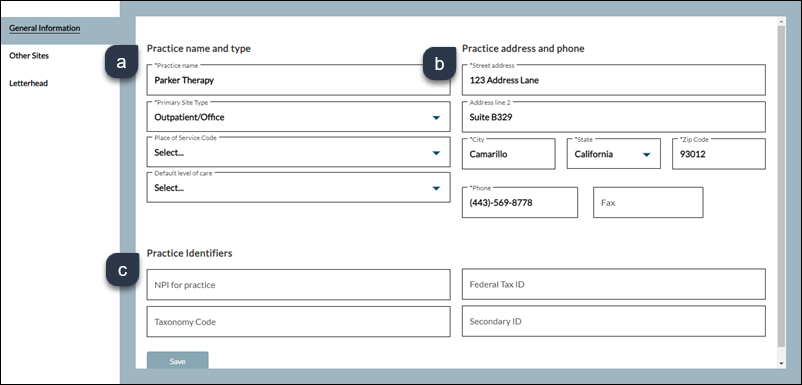
Task: Click the Secondary ID field
Action: tap(614, 321)
